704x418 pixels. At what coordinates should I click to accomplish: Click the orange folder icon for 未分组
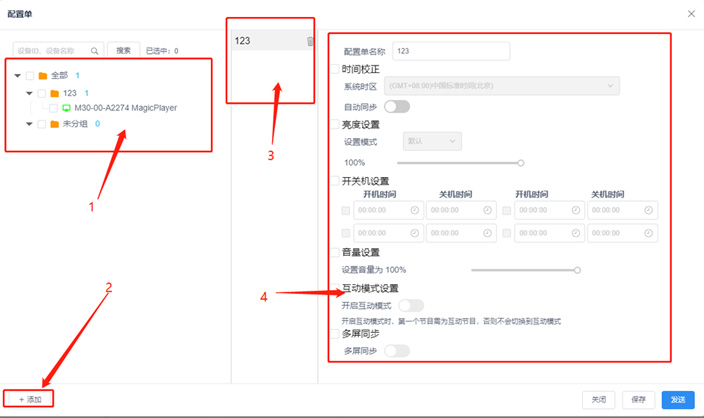tap(54, 125)
